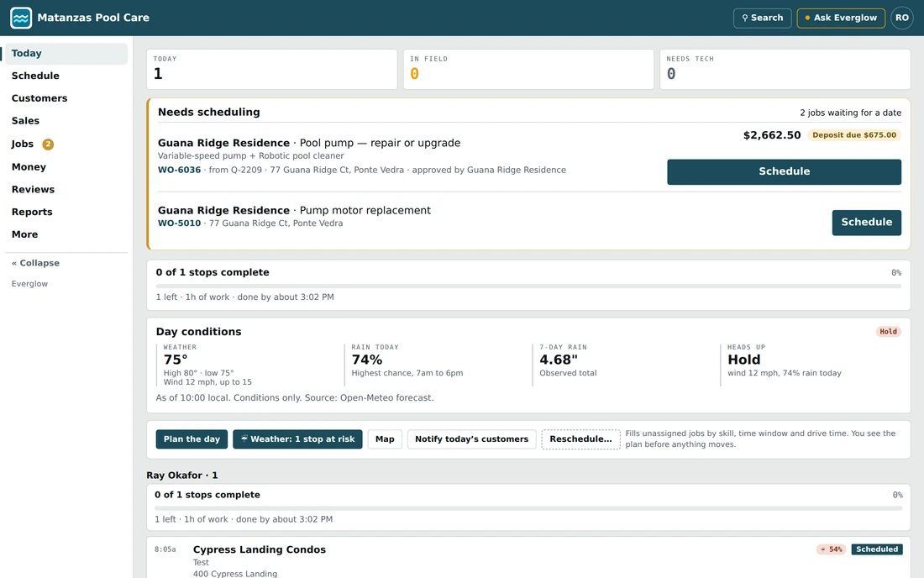Click the Hold status badge in Day conditions
Image resolution: width=924 pixels, height=578 pixels.
click(x=888, y=331)
